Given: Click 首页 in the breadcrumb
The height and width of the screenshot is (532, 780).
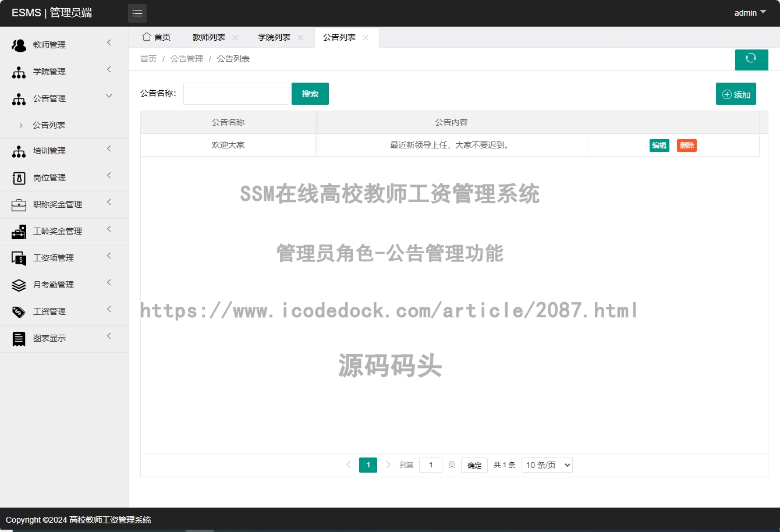Looking at the screenshot, I should click(x=148, y=59).
